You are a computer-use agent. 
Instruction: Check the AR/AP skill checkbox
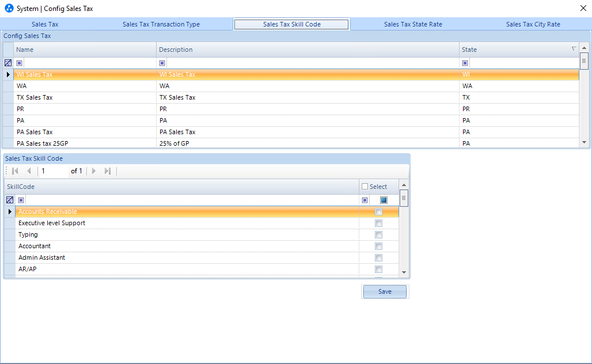tap(379, 269)
